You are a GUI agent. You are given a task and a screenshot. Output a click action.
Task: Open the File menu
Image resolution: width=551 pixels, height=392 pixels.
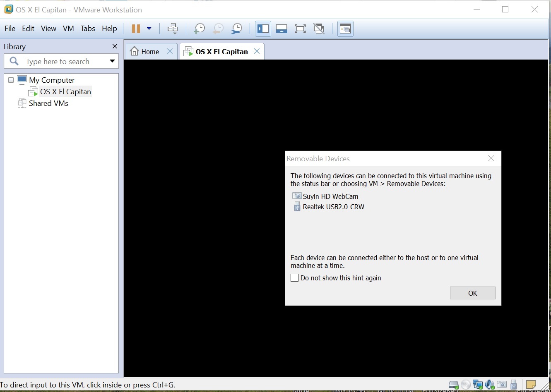(x=10, y=29)
